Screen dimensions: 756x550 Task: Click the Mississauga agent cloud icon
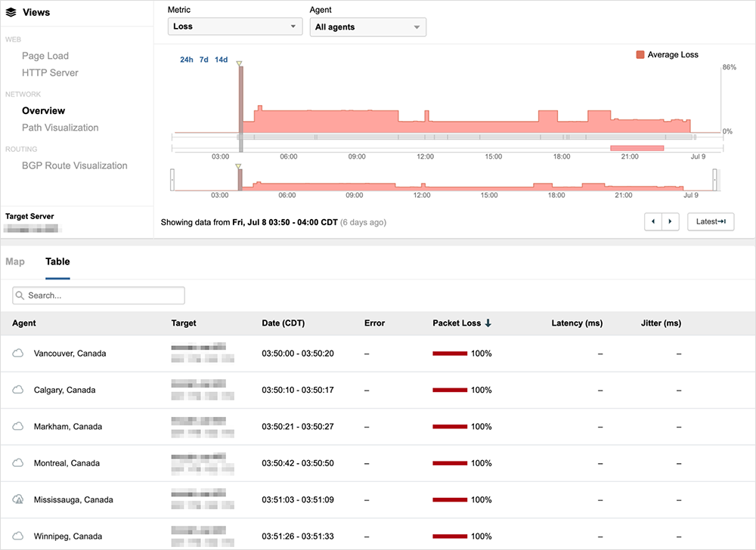17,499
